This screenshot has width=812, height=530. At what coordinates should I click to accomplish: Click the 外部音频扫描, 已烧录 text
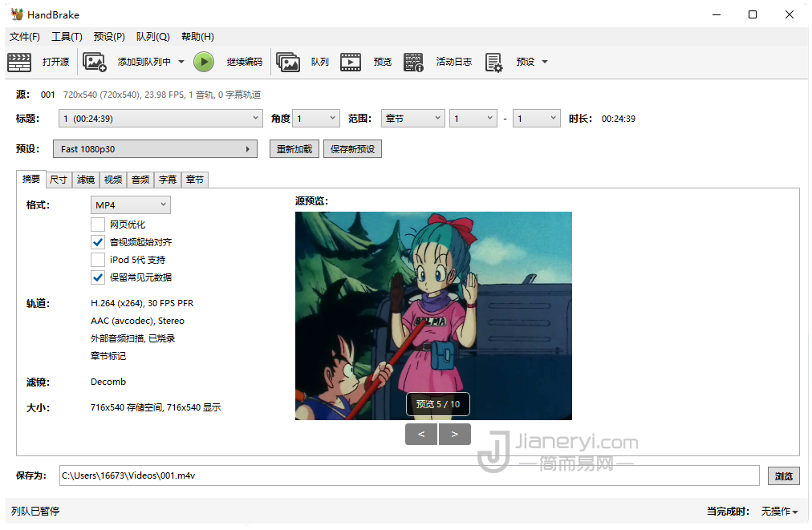(x=132, y=338)
